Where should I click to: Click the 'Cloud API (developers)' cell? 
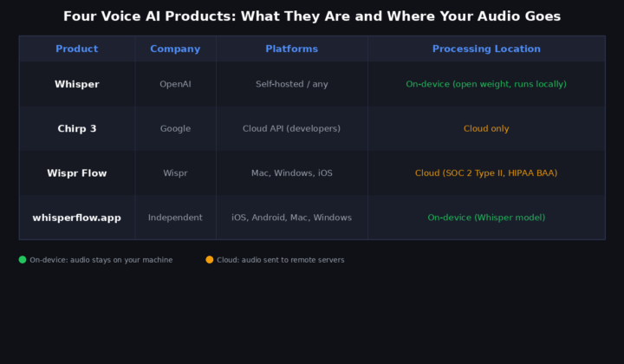292,128
